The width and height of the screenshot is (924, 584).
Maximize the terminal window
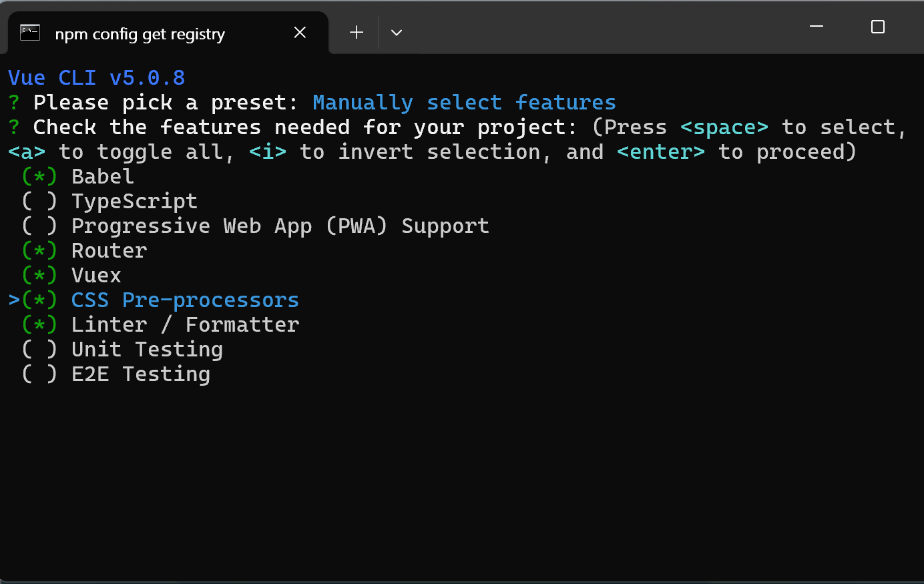pyautogui.click(x=877, y=27)
